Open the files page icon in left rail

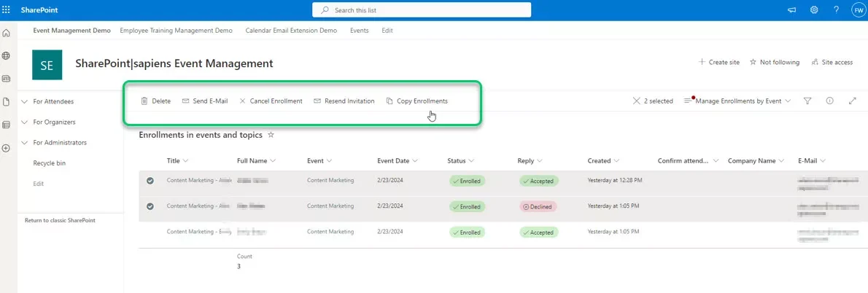6,102
